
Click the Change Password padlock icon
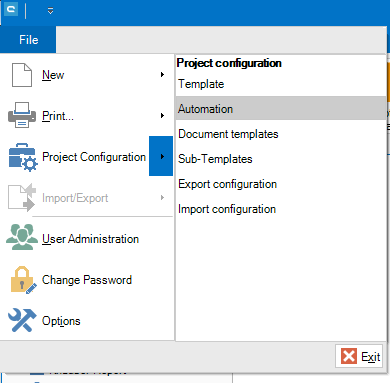23,280
